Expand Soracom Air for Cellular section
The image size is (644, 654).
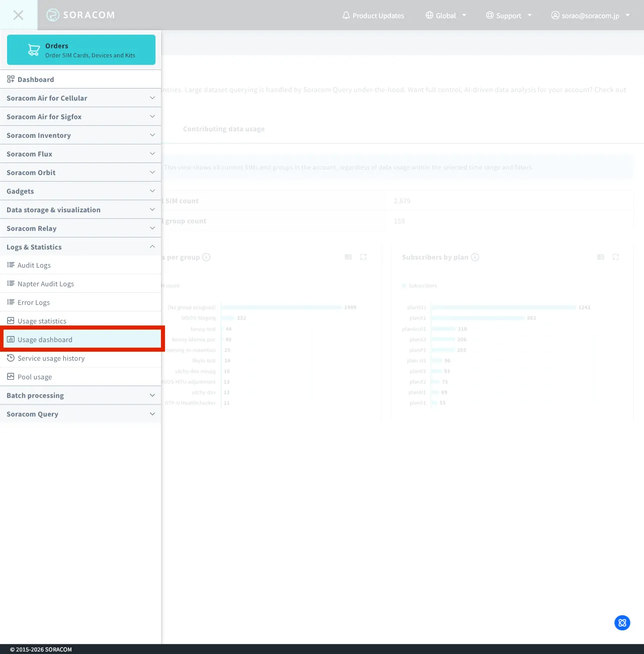pyautogui.click(x=80, y=98)
